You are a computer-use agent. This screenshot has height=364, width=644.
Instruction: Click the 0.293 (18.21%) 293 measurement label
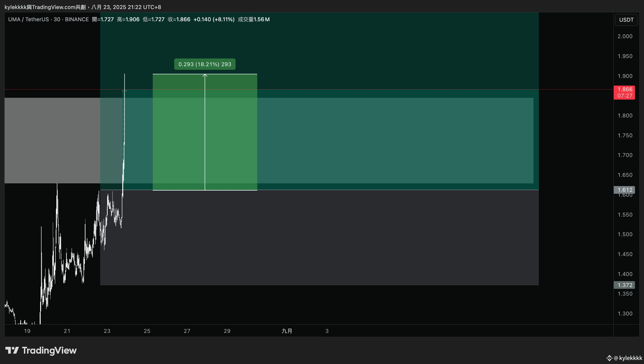click(205, 64)
